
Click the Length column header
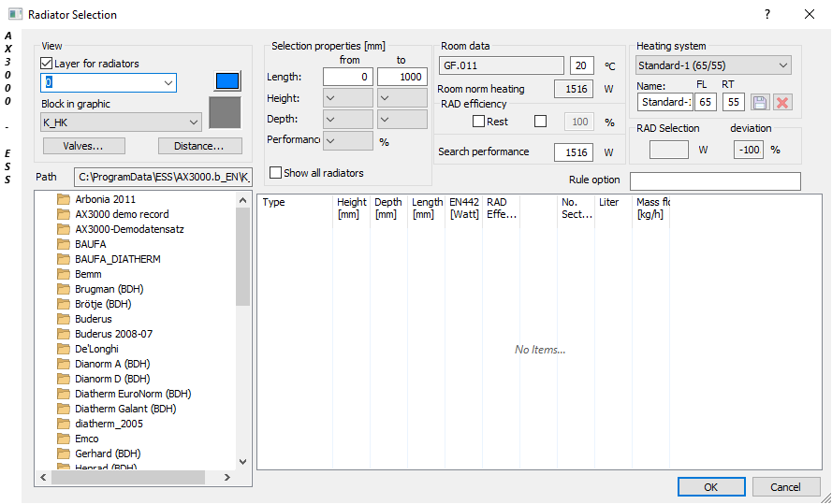click(427, 208)
